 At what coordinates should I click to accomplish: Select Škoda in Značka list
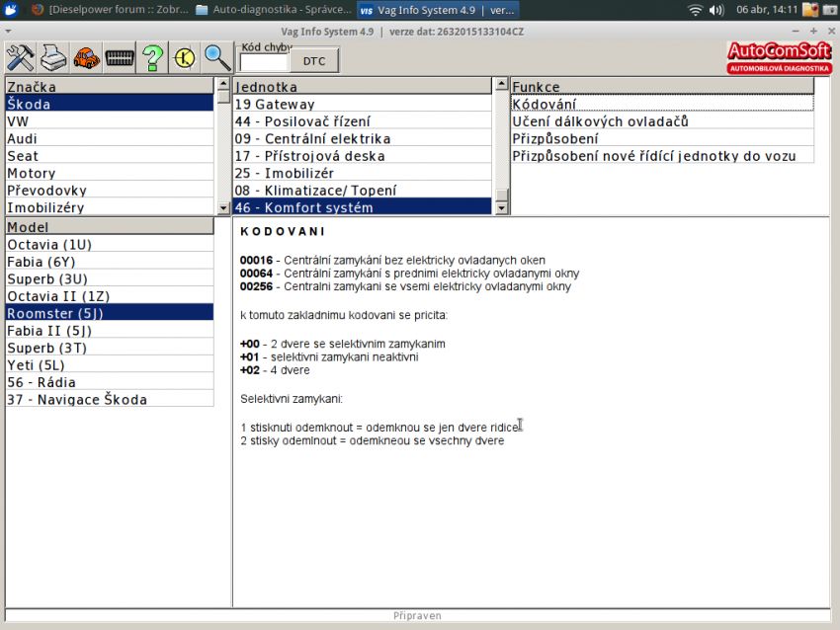(110, 104)
